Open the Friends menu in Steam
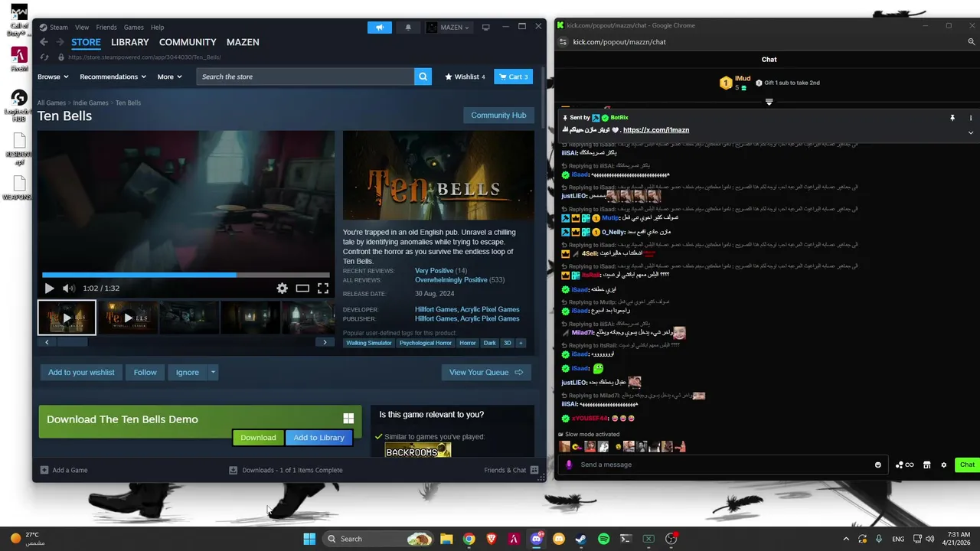This screenshot has height=551, width=980. [106, 28]
